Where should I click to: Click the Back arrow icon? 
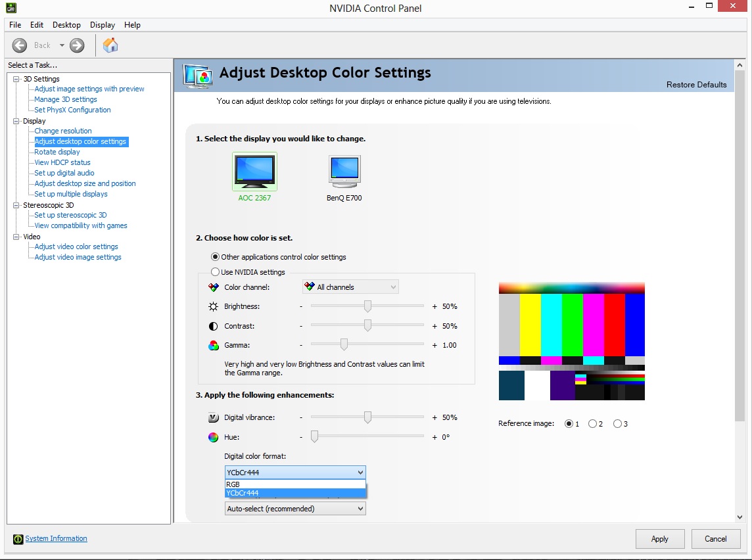point(20,45)
